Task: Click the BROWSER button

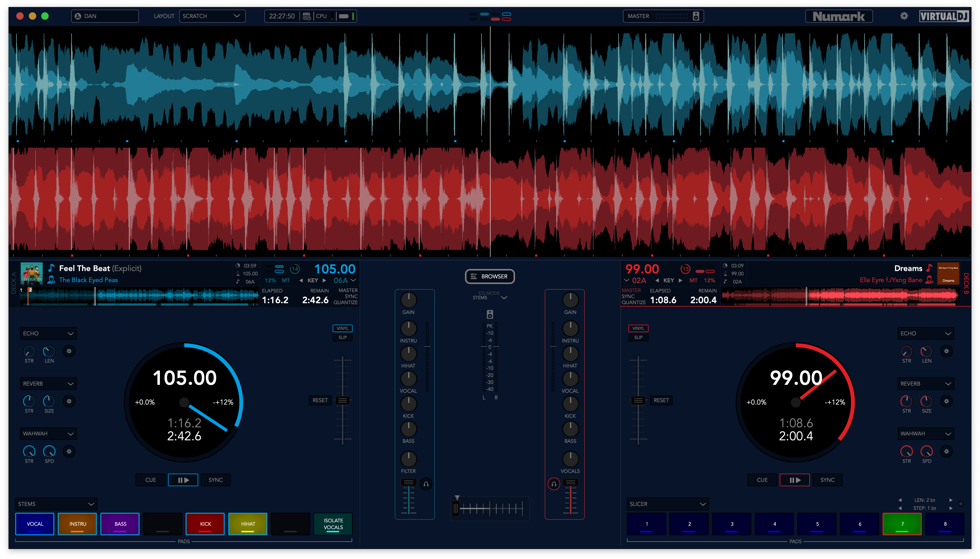Action: click(490, 276)
